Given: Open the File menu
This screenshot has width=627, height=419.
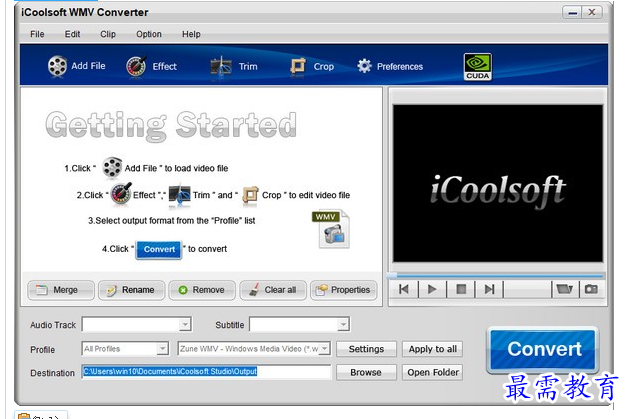Looking at the screenshot, I should tap(37, 34).
